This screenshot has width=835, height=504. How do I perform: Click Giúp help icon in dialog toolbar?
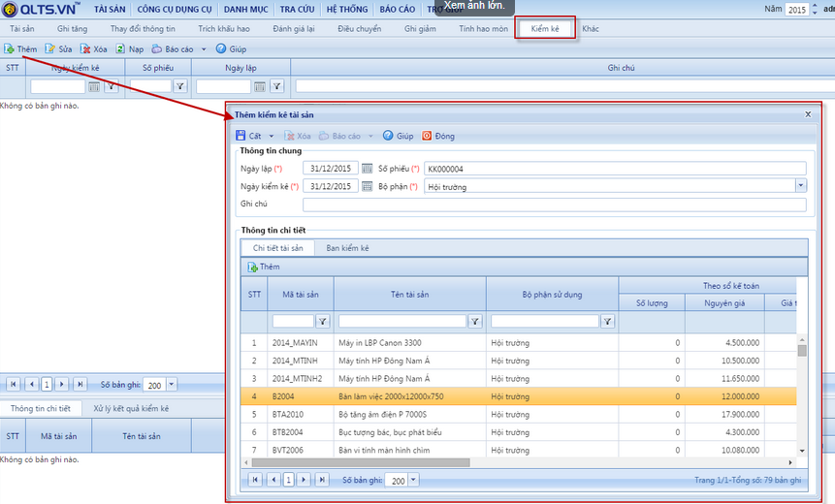[x=388, y=136]
